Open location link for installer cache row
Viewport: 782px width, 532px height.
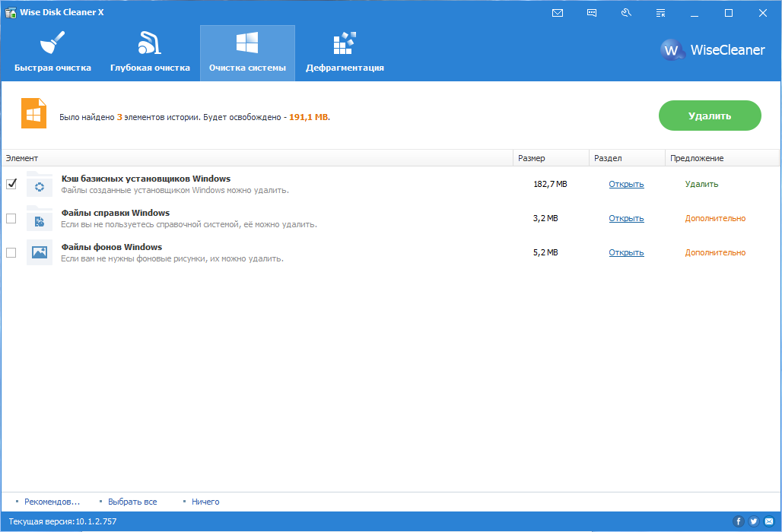click(626, 185)
